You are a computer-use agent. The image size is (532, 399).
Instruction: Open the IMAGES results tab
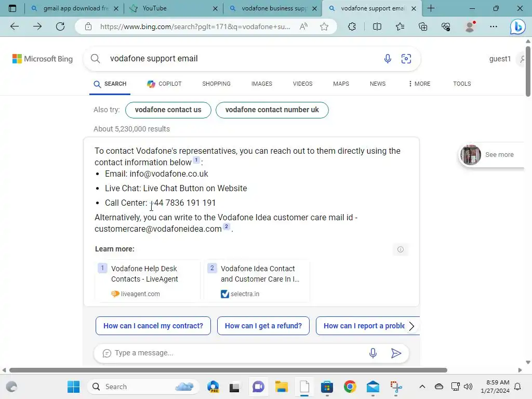262,84
